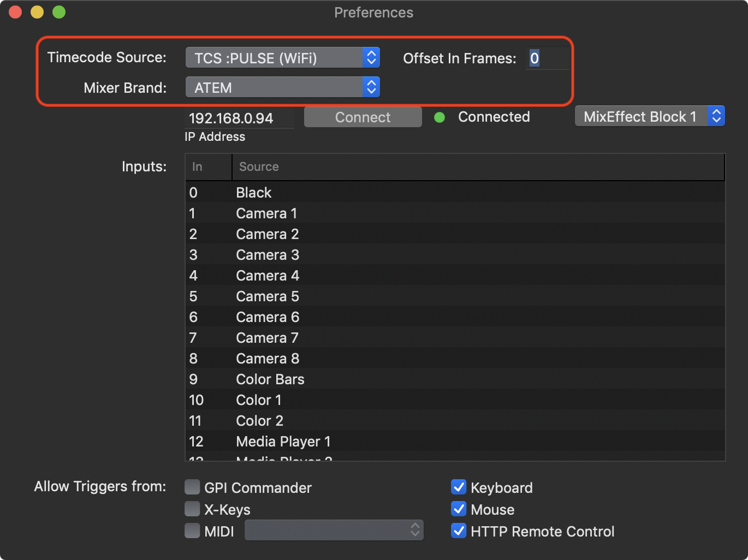
Task: Uncheck the Keyboard triggers checkbox
Action: point(459,487)
